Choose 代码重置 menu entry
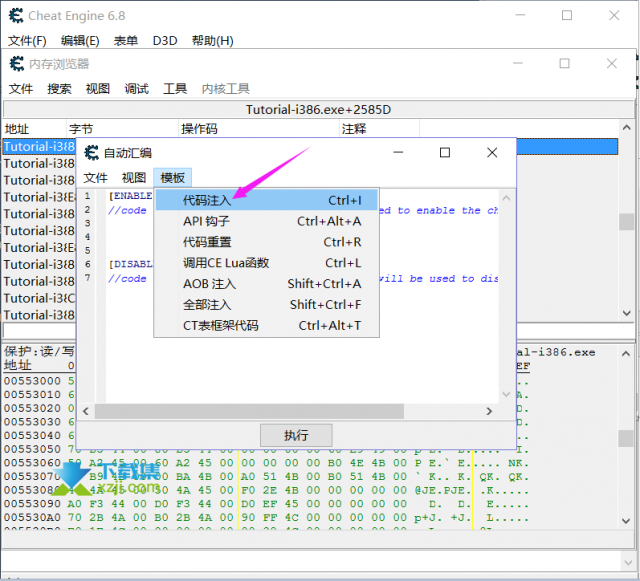The height and width of the screenshot is (581, 640). click(x=267, y=242)
